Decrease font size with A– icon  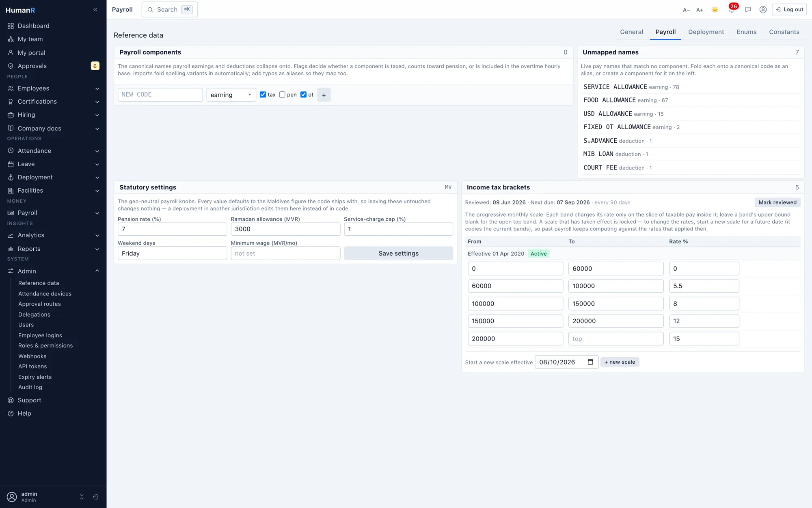(686, 10)
